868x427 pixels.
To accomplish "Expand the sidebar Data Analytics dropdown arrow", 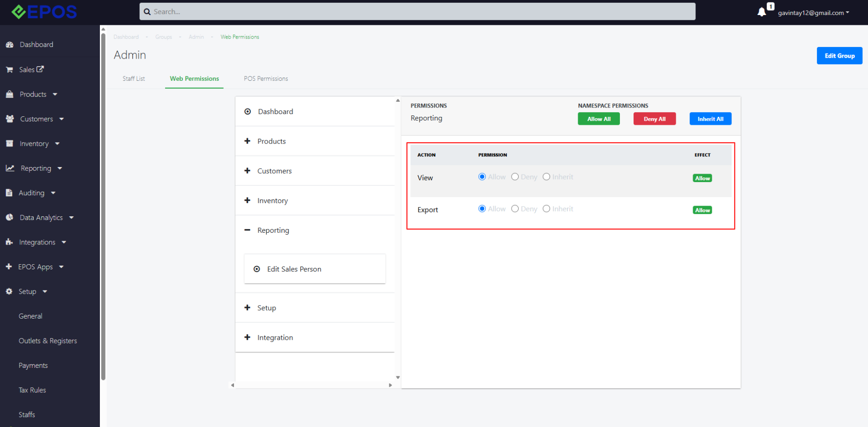I will [71, 218].
